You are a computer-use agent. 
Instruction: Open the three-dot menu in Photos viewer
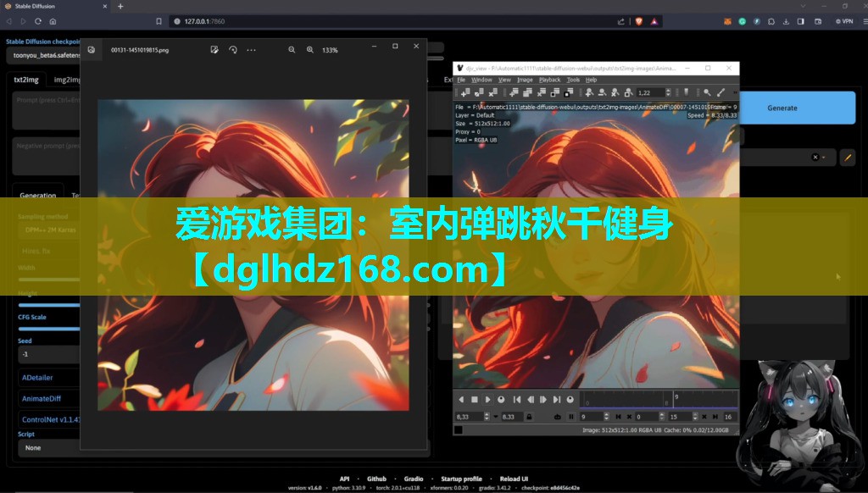tap(251, 50)
